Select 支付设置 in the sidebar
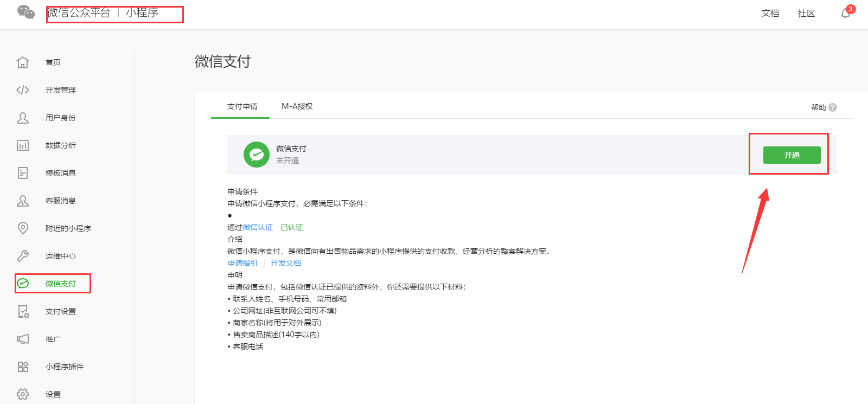The image size is (868, 404). tap(60, 311)
